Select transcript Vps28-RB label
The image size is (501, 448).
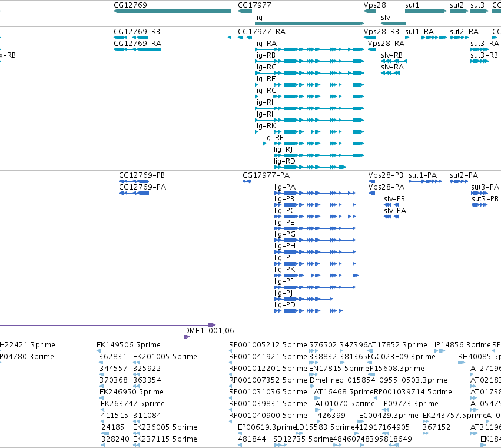(x=381, y=32)
